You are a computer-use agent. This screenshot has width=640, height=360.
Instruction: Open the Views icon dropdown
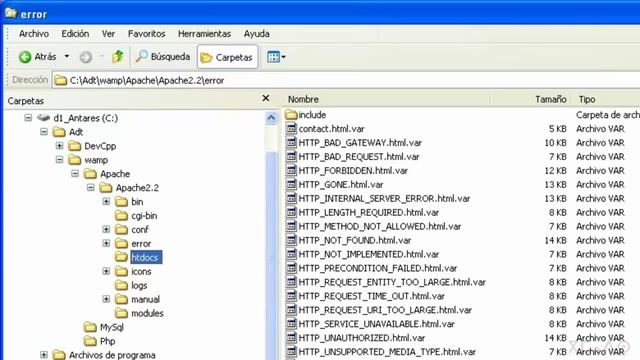pyautogui.click(x=276, y=57)
